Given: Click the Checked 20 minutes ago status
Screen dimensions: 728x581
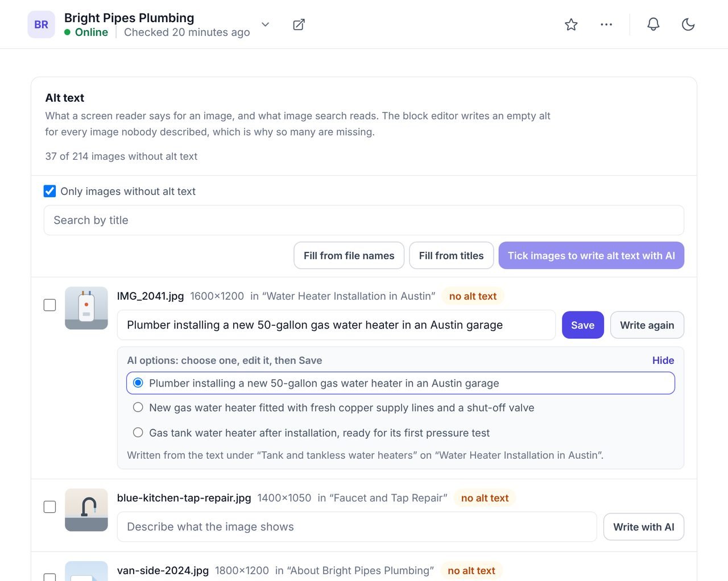Looking at the screenshot, I should (x=187, y=32).
